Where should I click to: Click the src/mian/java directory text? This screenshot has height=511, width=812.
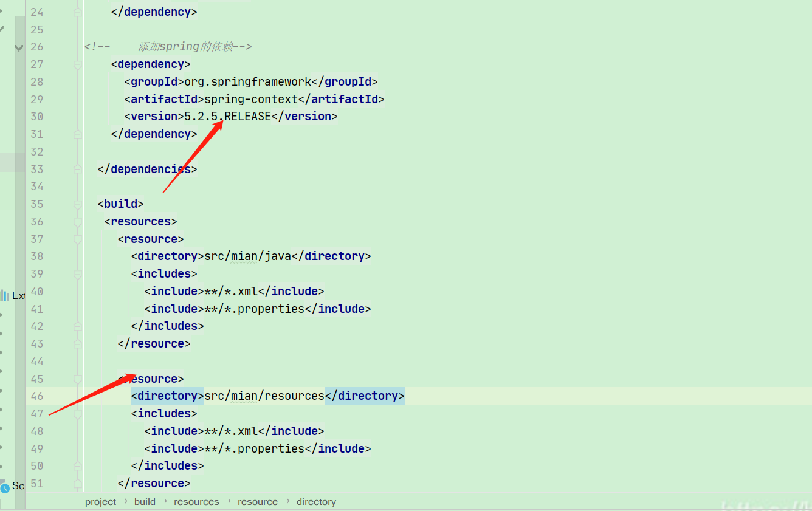pos(248,256)
